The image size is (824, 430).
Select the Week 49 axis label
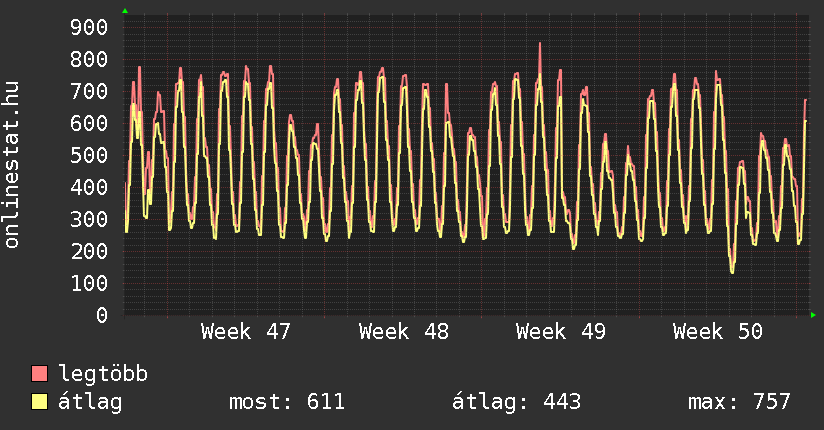[x=560, y=332]
